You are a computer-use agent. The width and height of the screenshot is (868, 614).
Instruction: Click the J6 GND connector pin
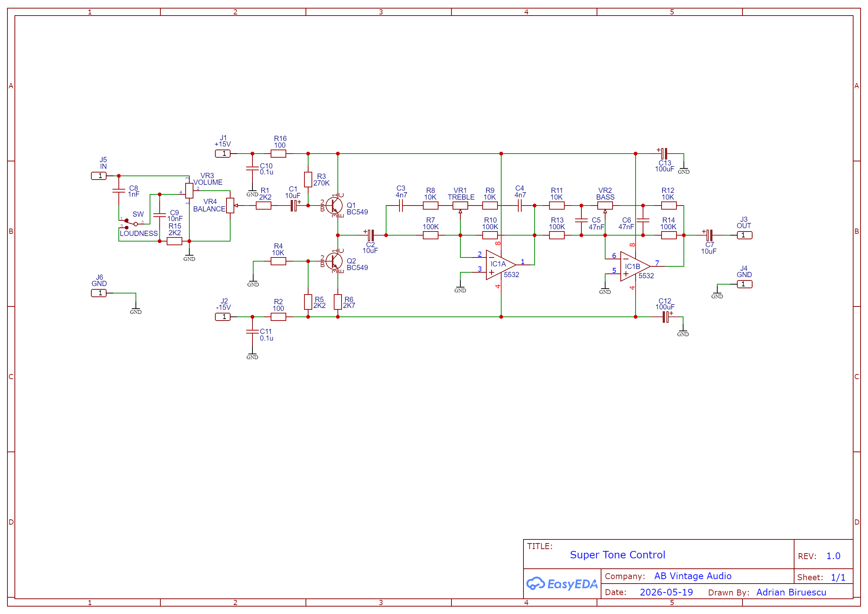[x=99, y=293]
